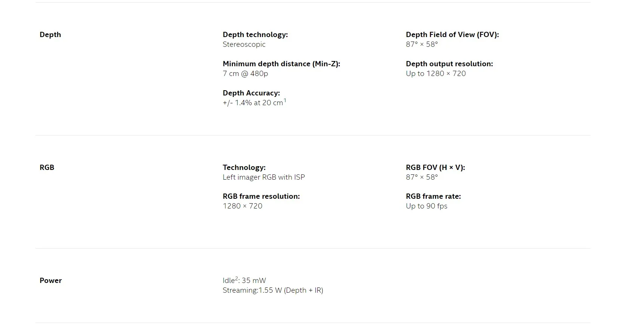Click the RGB frame rate label
The height and width of the screenshot is (326, 644).
tap(433, 196)
